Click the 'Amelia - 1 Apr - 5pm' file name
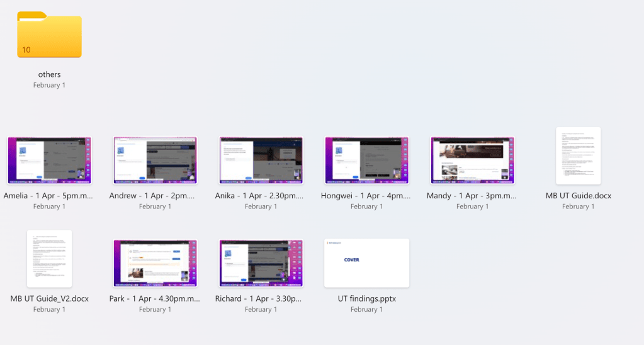Viewport: 644px width, 345px height. coord(49,196)
